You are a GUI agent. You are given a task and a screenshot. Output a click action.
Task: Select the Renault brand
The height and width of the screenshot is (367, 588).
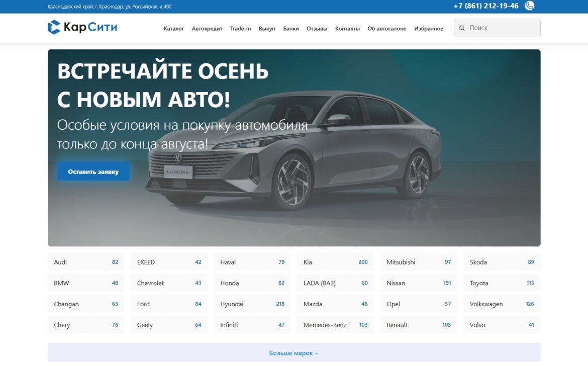point(419,325)
